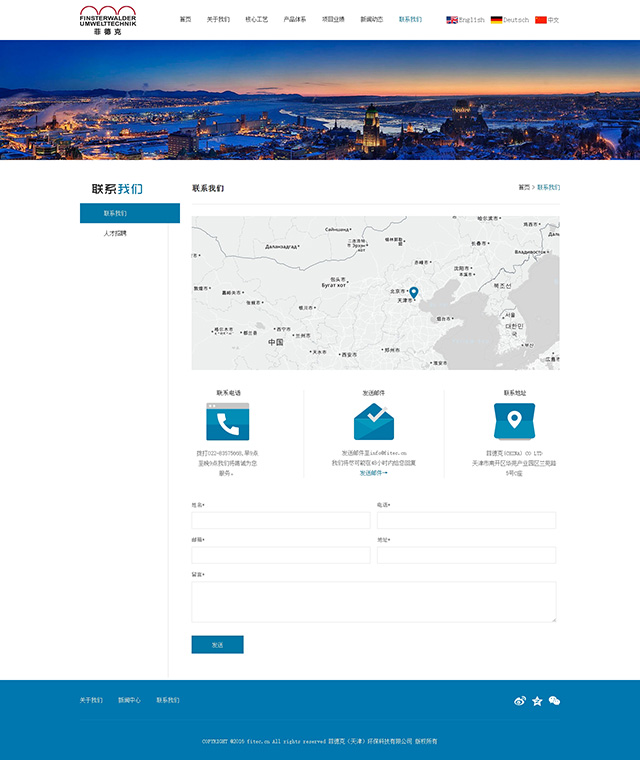Choose the Chinese flag language option
Image resolution: width=640 pixels, height=760 pixels.
[x=541, y=20]
